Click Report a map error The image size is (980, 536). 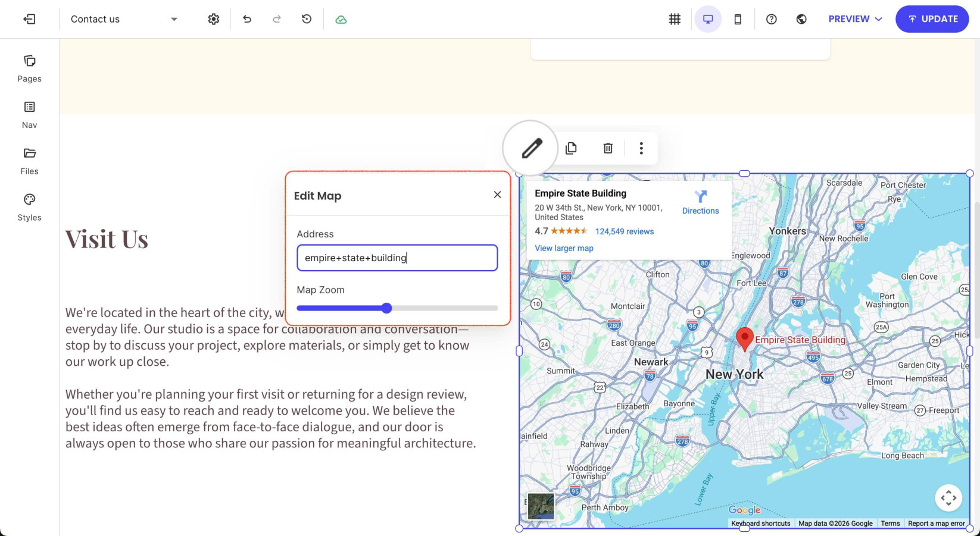point(937,524)
